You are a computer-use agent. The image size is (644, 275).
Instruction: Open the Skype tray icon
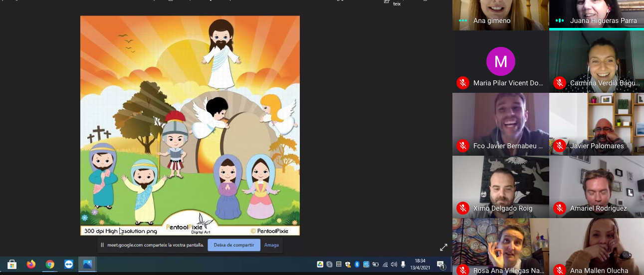(330, 264)
